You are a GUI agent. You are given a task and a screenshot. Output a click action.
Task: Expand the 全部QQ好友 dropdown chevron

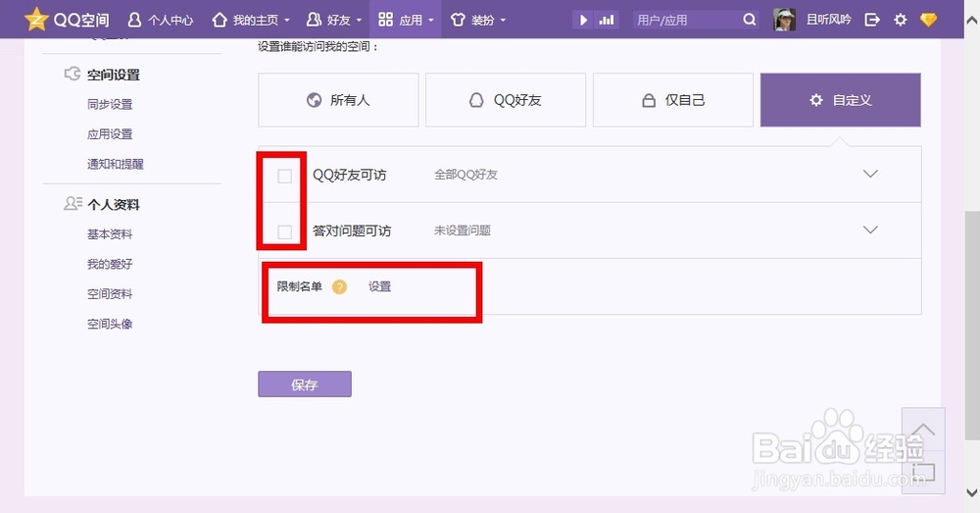pyautogui.click(x=870, y=174)
